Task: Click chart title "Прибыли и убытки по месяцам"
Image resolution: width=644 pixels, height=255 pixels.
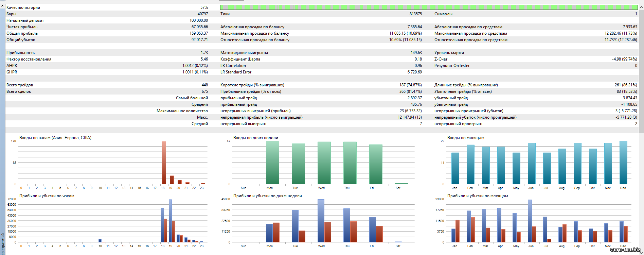Action: coord(478,196)
